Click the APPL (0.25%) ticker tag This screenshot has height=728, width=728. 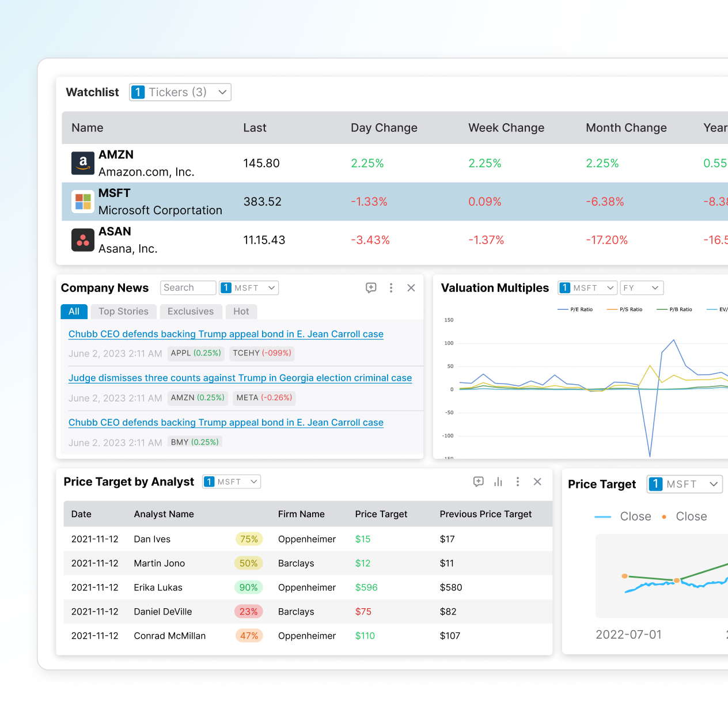click(196, 353)
